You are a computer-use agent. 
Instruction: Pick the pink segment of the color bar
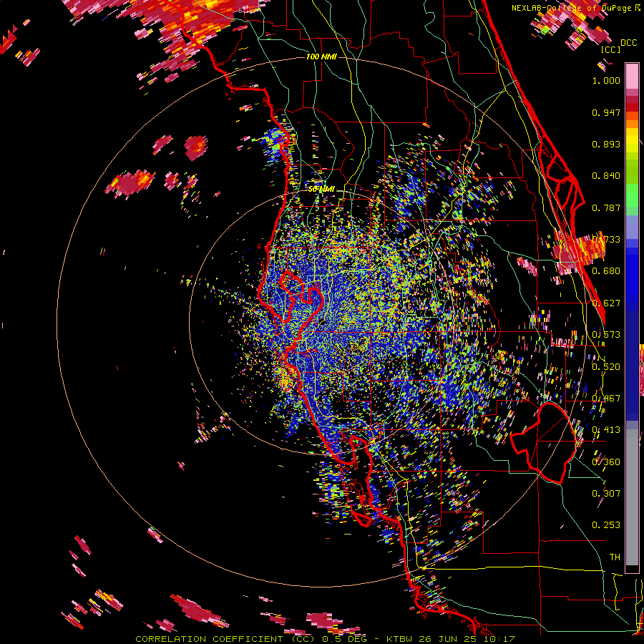[632, 76]
